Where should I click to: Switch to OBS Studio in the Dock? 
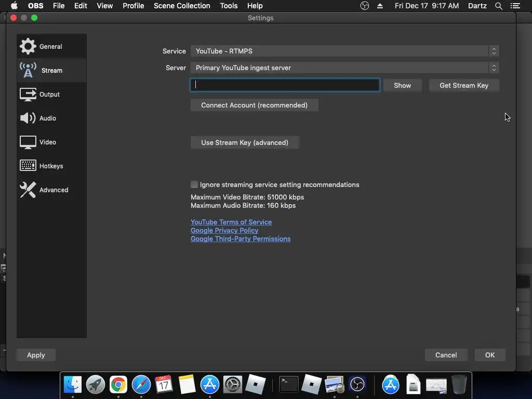pyautogui.click(x=357, y=384)
